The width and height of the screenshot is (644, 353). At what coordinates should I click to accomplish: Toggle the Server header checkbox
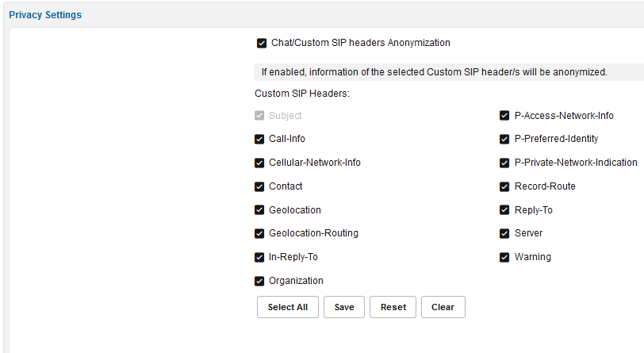tap(504, 234)
